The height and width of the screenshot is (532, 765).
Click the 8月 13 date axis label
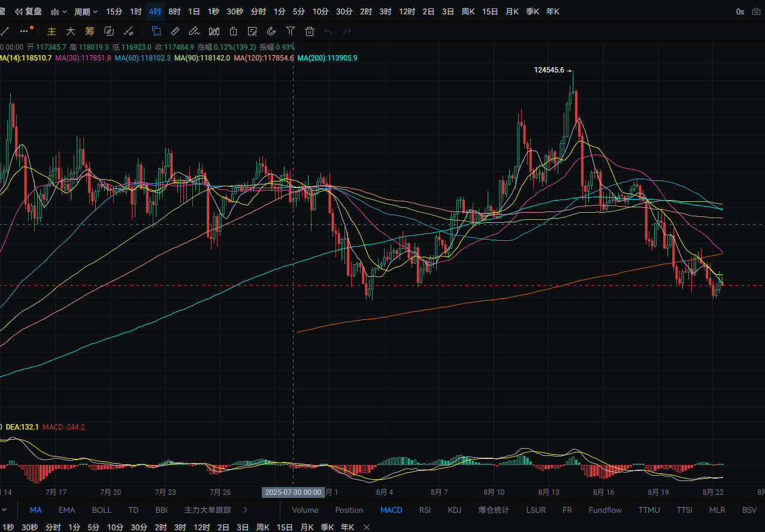pos(548,492)
